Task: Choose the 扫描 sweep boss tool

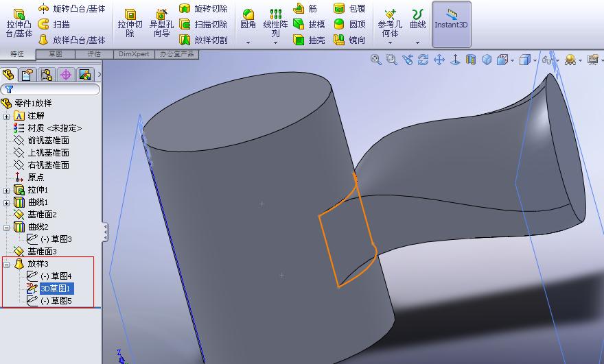Action: point(54,24)
